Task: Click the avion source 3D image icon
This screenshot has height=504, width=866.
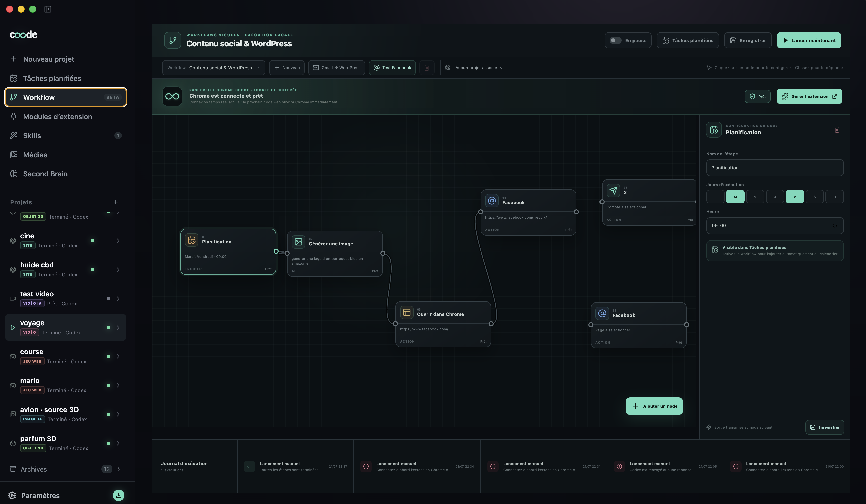Action: coord(13,414)
